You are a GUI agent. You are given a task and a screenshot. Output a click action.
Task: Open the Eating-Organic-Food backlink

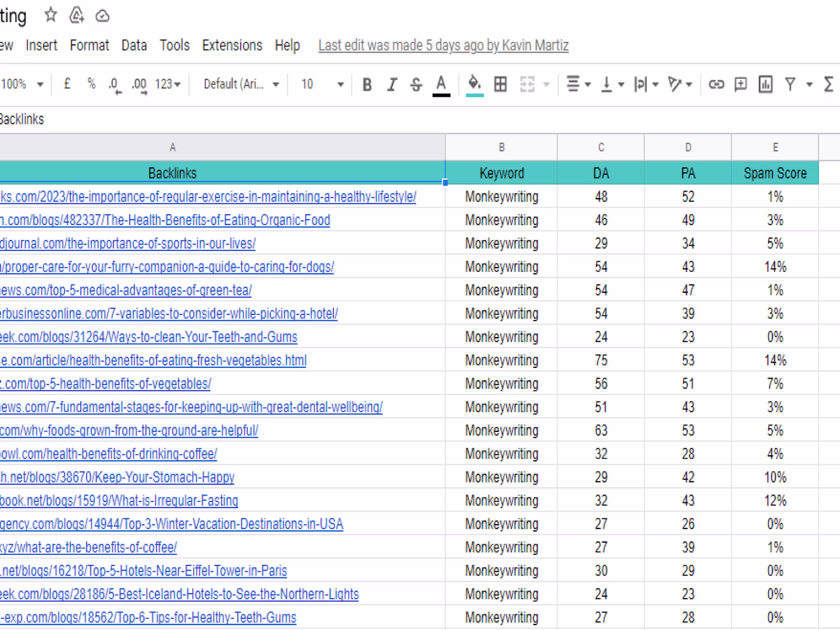click(x=165, y=220)
